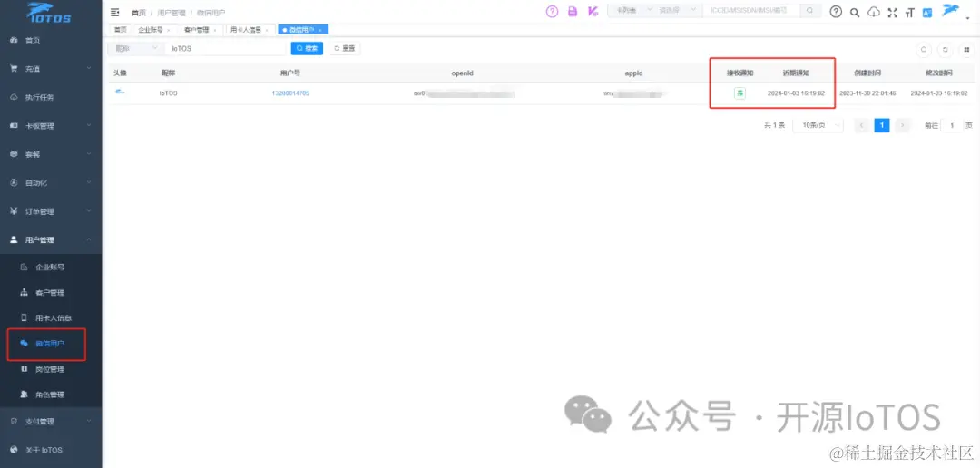Collapse the sidebar with the hamburger icon
The image size is (980, 468).
click(115, 12)
